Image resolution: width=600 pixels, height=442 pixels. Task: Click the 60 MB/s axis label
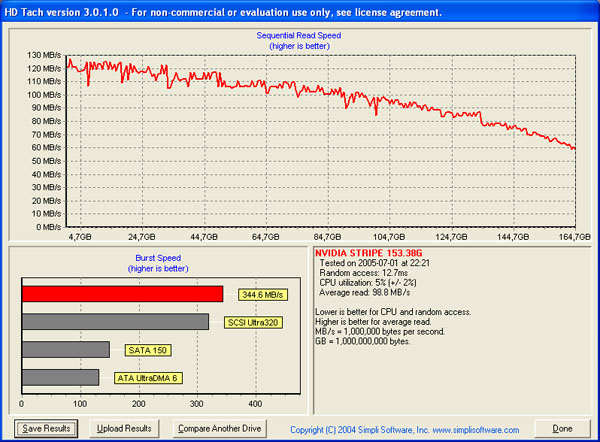pyautogui.click(x=46, y=147)
